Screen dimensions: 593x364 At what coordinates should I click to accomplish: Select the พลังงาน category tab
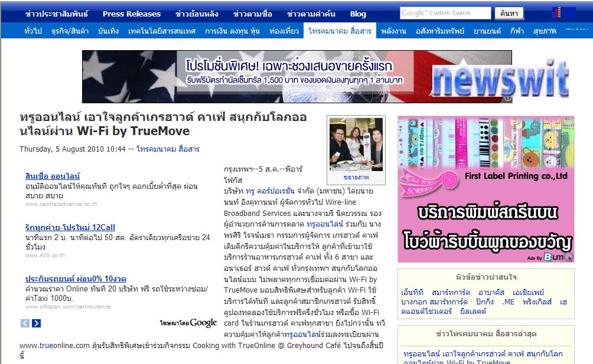(393, 31)
